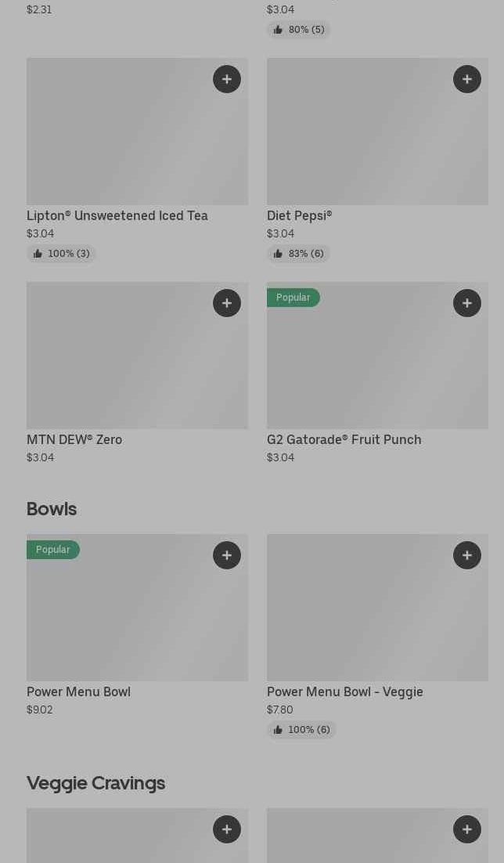Select MTN DEW Zero product name
Screen dimensions: 504x863
tap(74, 439)
